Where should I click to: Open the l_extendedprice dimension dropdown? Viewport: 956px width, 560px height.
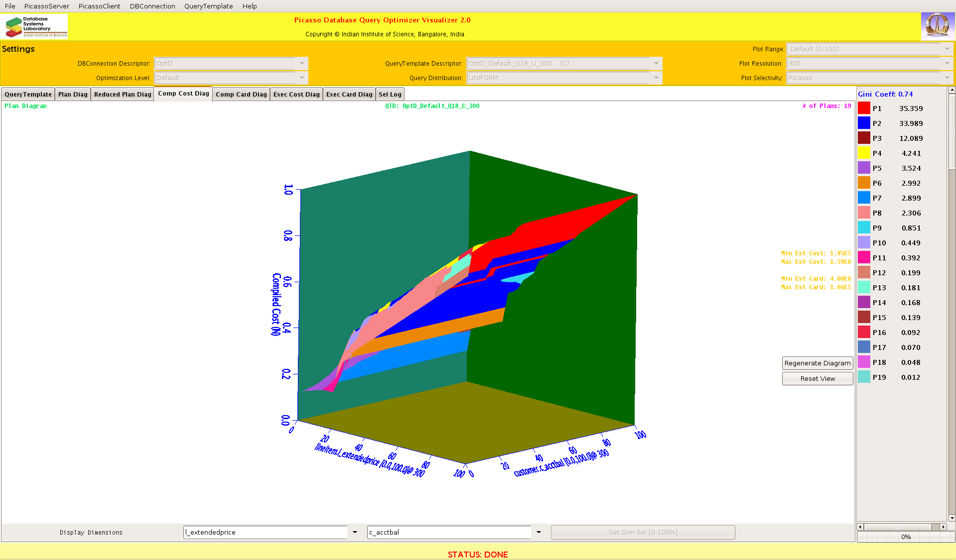355,532
